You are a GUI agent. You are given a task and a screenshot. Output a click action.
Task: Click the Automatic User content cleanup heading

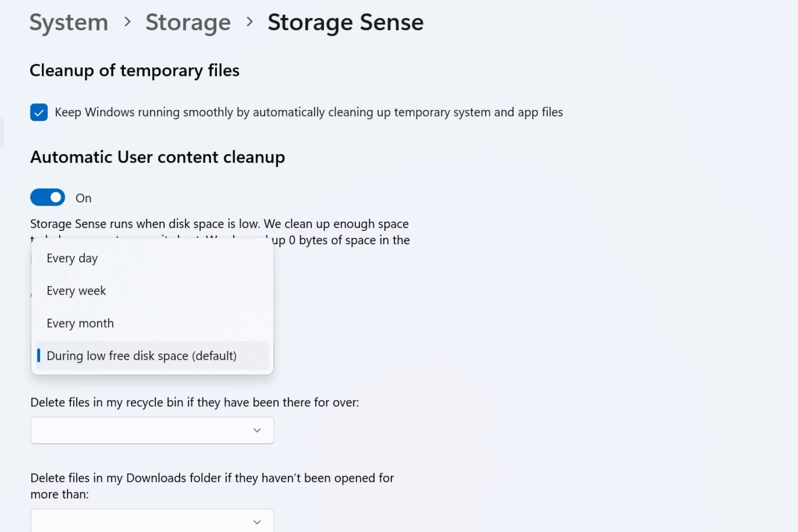click(158, 157)
